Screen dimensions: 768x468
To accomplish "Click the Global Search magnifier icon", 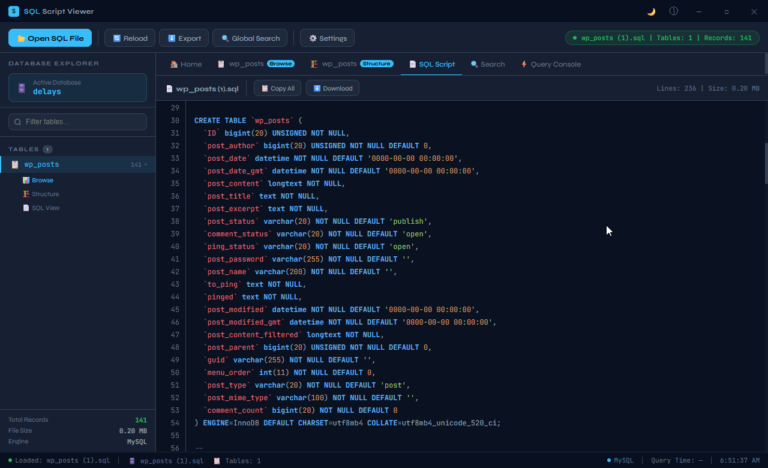I will click(x=225, y=38).
